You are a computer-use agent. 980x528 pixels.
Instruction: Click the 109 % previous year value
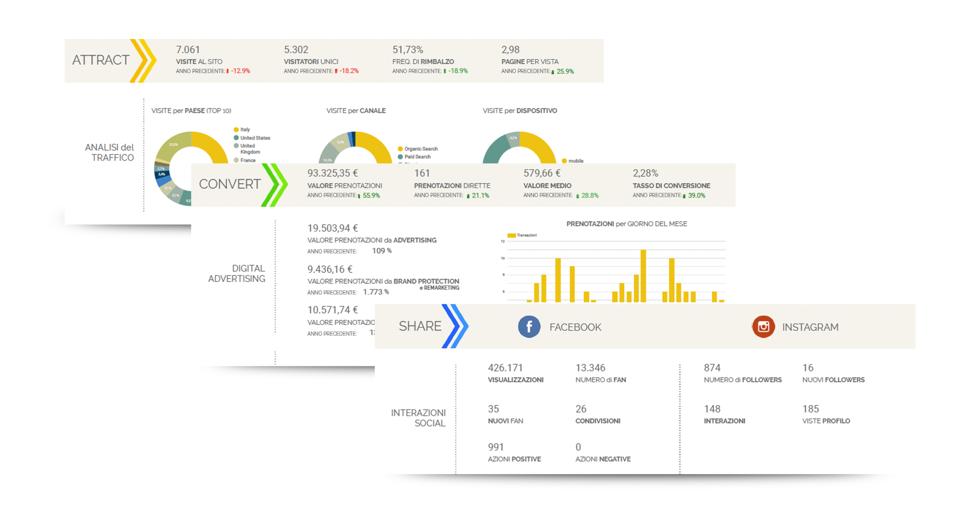click(382, 251)
